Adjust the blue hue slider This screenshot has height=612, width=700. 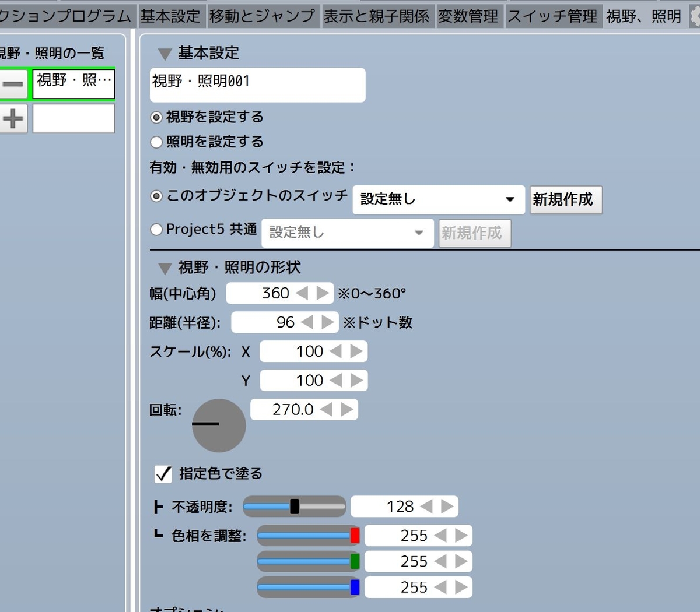pyautogui.click(x=308, y=587)
